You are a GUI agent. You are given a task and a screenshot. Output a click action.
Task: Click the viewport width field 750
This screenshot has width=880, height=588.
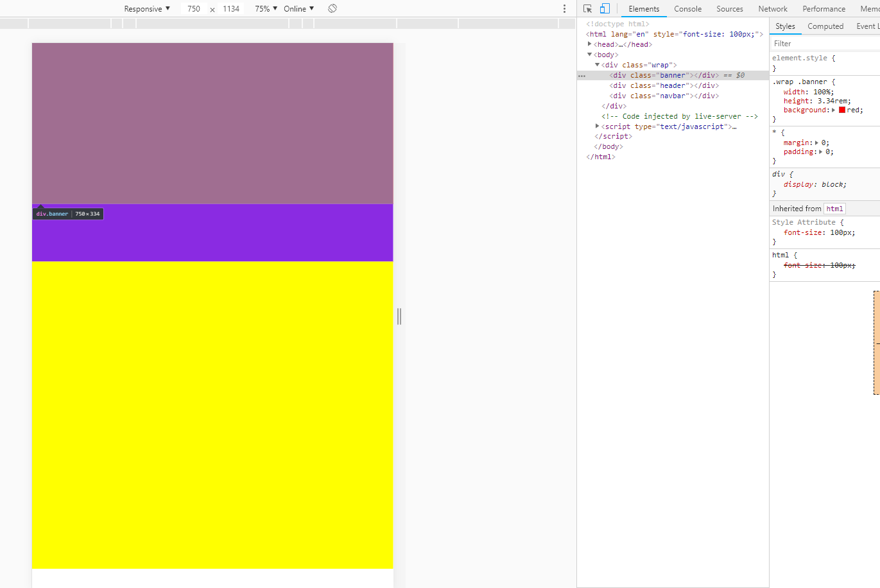pyautogui.click(x=194, y=8)
